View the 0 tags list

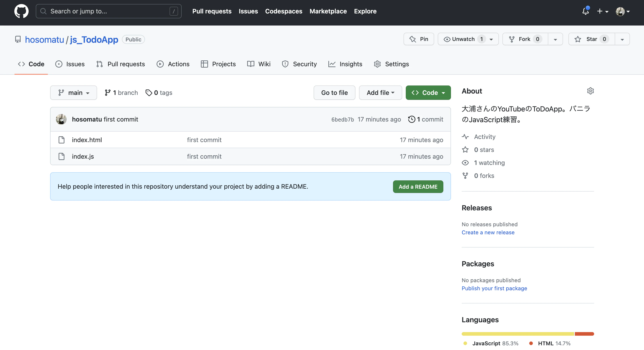159,93
